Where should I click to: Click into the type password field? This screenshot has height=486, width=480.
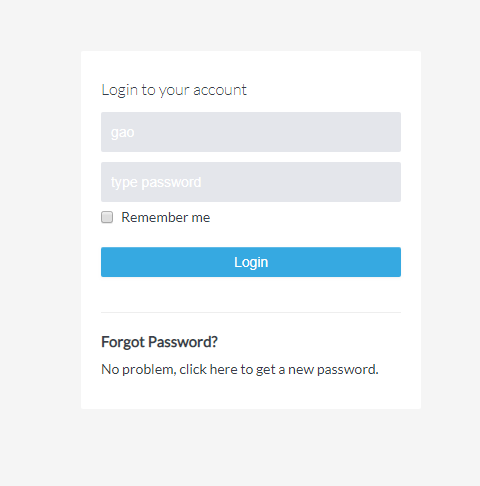(x=251, y=182)
